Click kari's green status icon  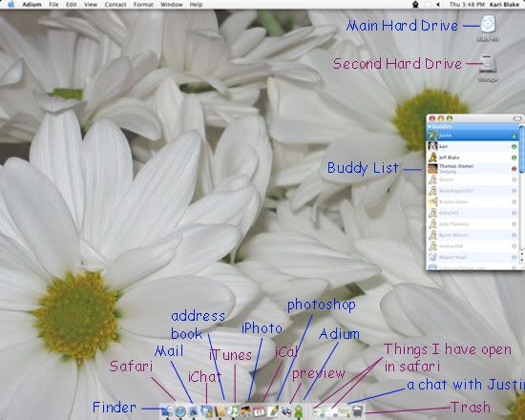point(514,147)
